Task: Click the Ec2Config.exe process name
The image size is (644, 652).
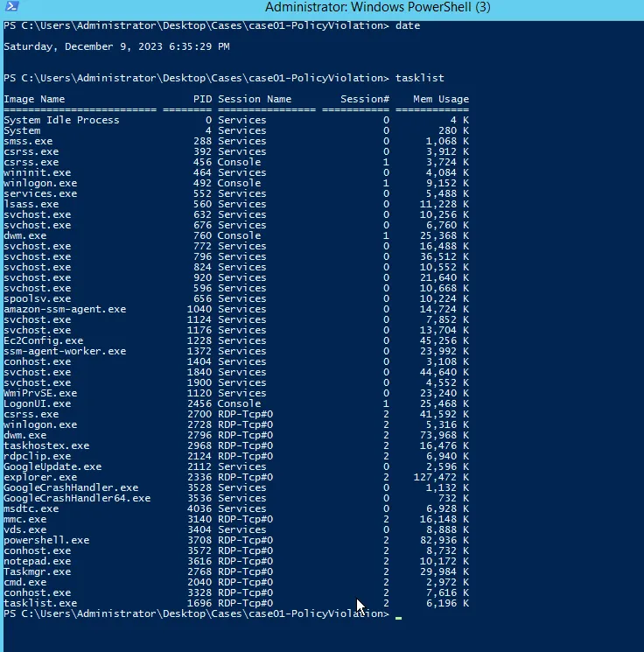Action: click(x=44, y=340)
